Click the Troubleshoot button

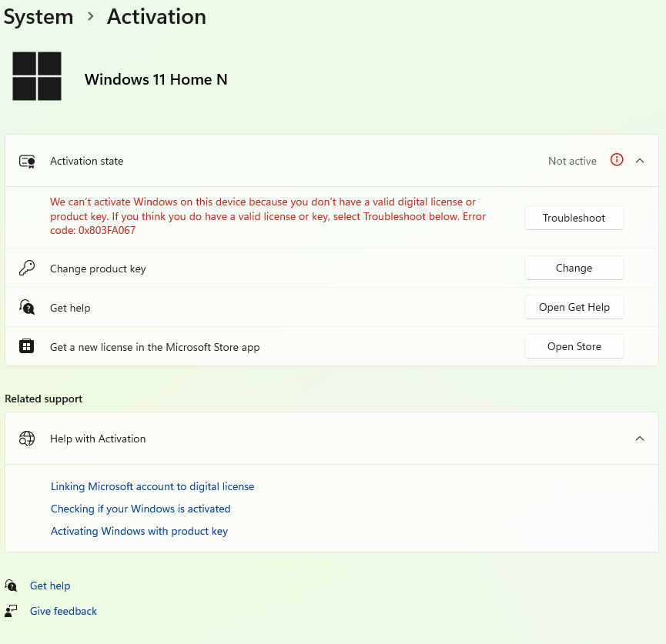click(x=574, y=218)
